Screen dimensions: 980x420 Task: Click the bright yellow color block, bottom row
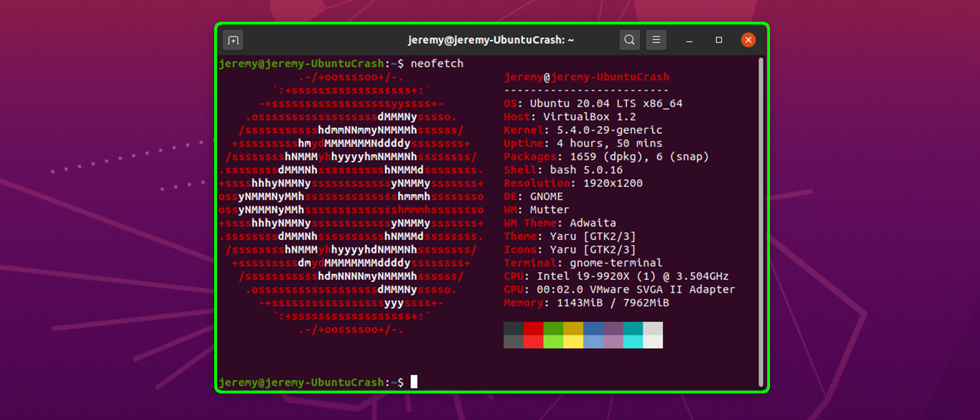coord(573,342)
